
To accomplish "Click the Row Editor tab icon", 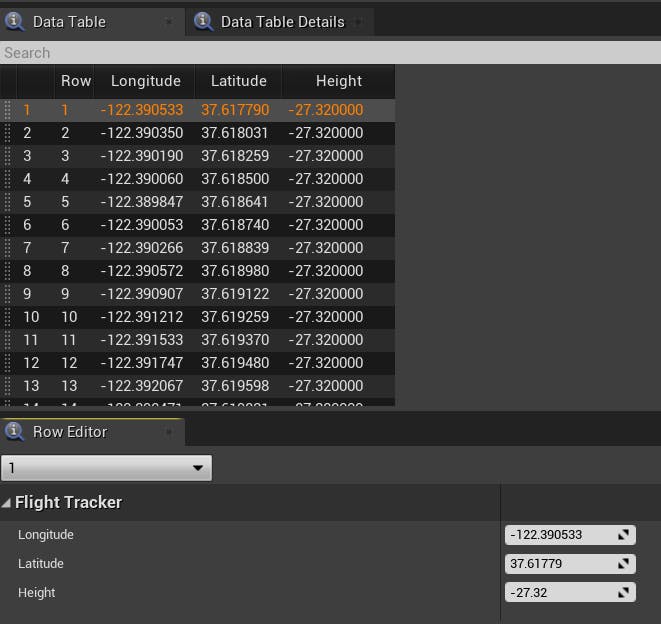I will [14, 431].
